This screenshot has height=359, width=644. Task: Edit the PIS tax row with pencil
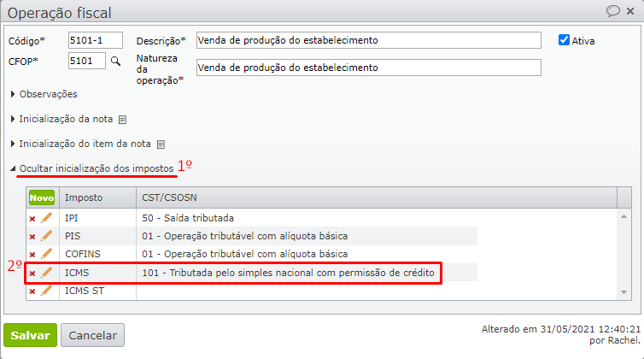coord(46,236)
